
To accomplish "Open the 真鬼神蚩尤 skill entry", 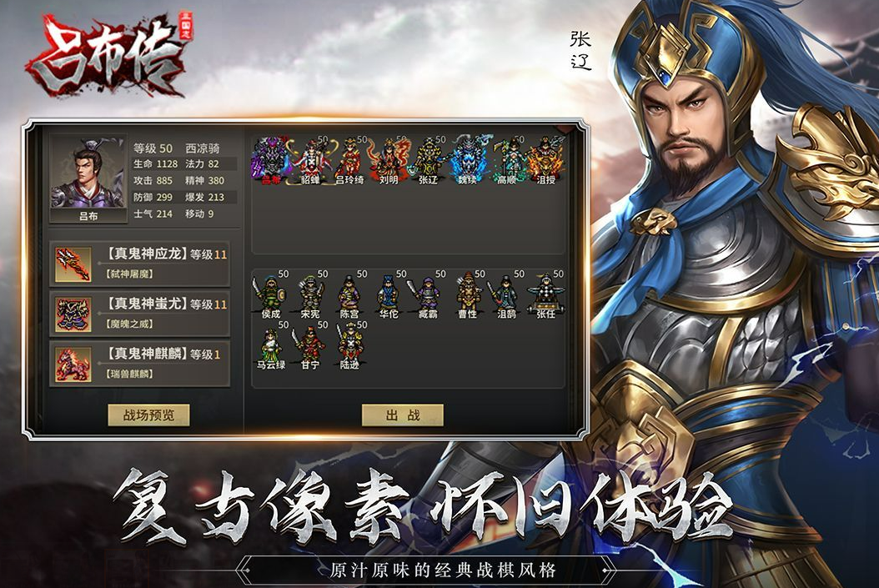I will [x=139, y=314].
